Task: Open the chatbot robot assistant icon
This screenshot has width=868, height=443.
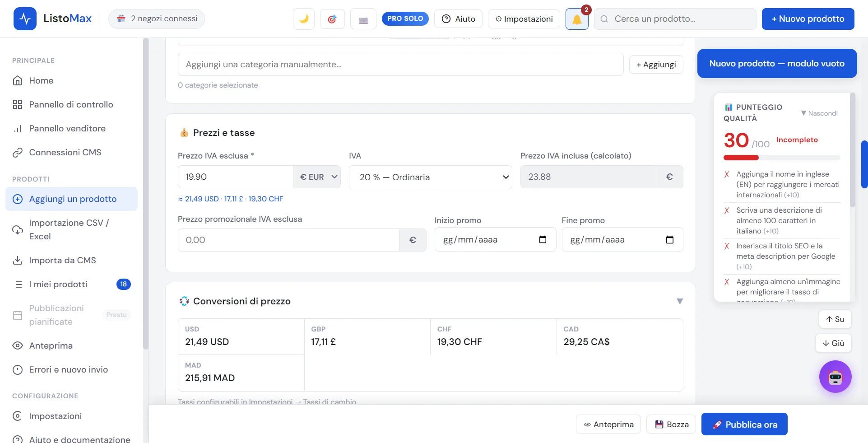Action: tap(836, 377)
